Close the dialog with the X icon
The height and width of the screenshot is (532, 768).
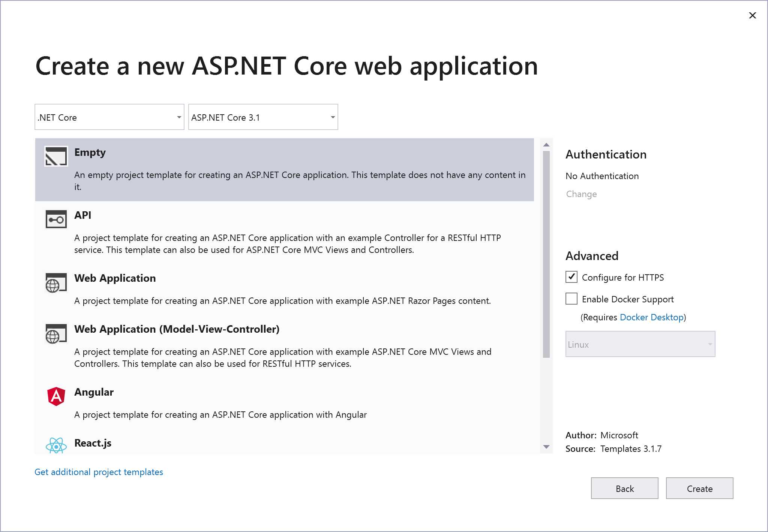click(x=752, y=15)
